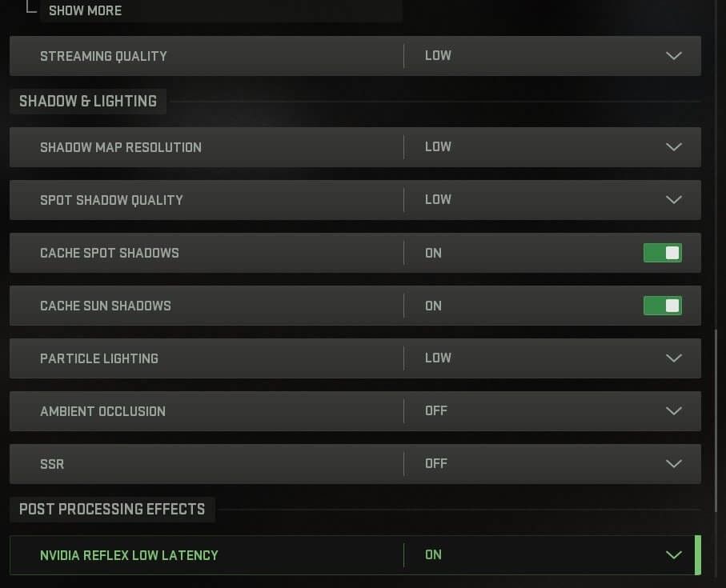This screenshot has height=588, width=726.
Task: Select the Spot Shadow Quality label
Action: 111,200
